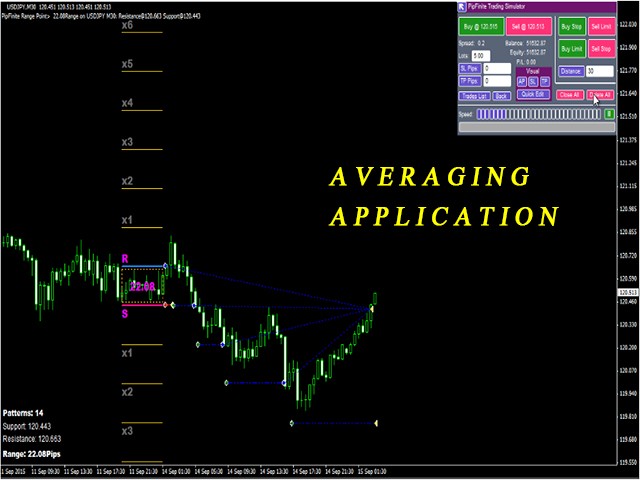Click the SL Pips value field

[x=497, y=68]
